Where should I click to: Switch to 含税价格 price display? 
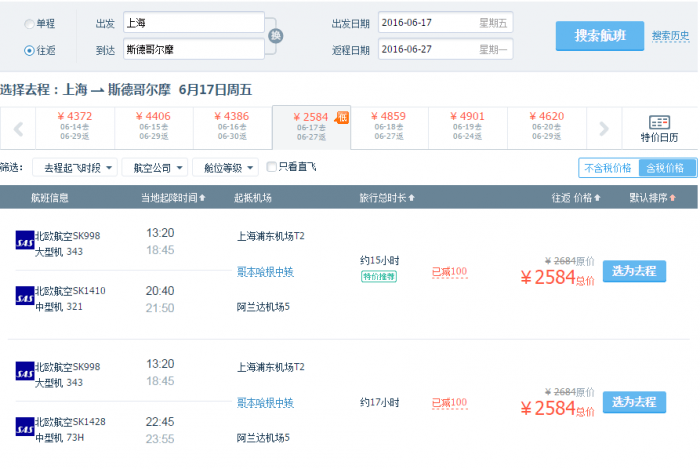pyautogui.click(x=667, y=168)
